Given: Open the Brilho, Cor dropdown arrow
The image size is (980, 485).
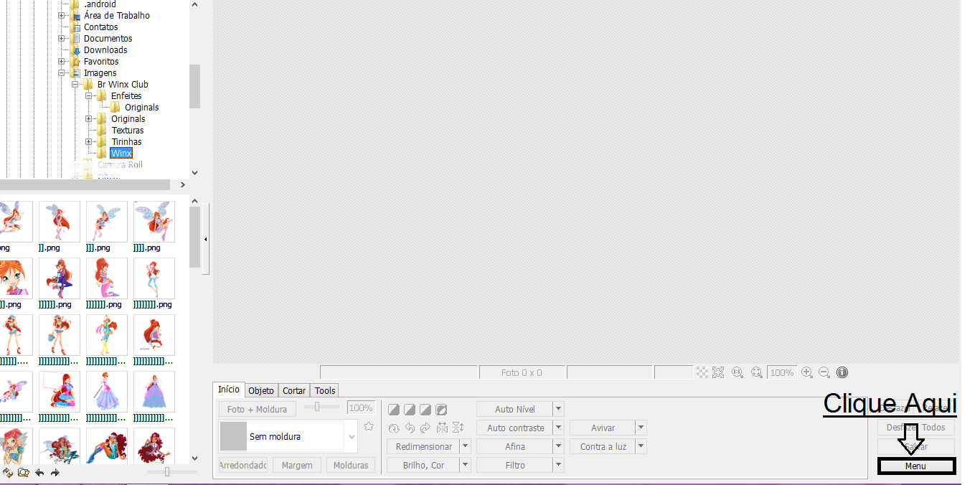Looking at the screenshot, I should point(465,465).
